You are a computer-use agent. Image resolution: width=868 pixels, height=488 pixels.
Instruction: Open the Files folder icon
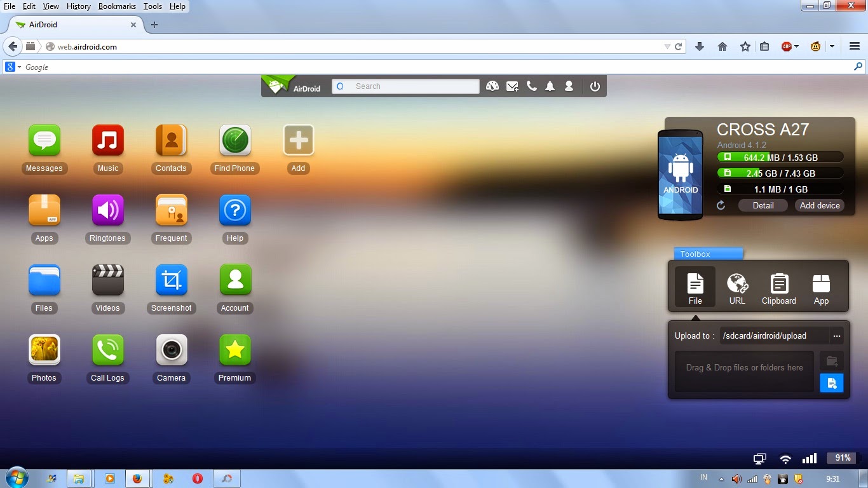44,280
